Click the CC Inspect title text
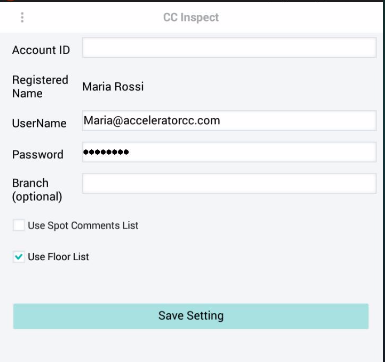Image resolution: width=385 pixels, height=362 pixels. [x=191, y=17]
